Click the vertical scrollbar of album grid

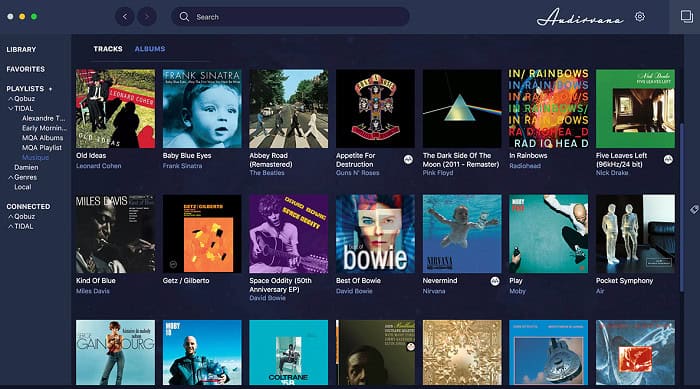[x=682, y=207]
